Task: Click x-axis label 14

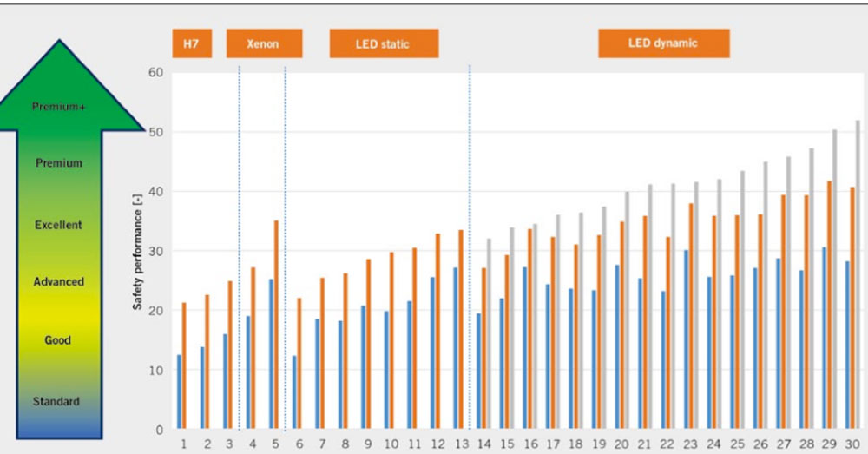Action: 483,444
